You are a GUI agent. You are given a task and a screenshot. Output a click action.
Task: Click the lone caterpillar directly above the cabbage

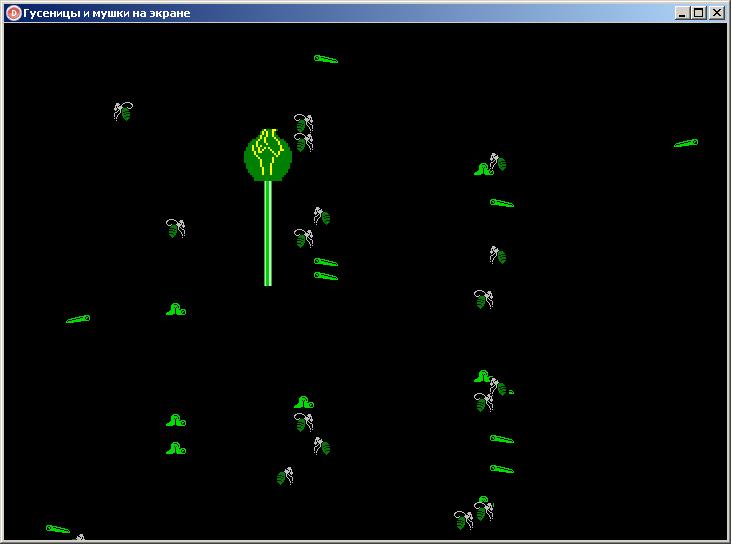coord(326,59)
